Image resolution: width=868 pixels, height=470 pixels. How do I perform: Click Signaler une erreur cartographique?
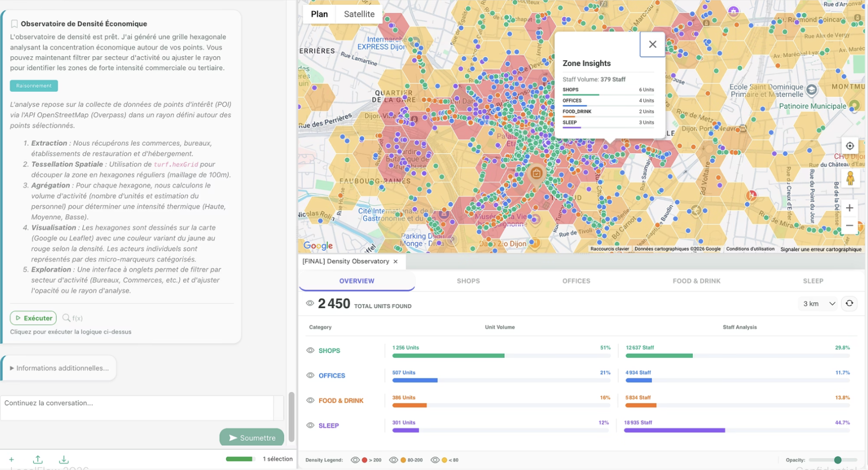(821, 249)
